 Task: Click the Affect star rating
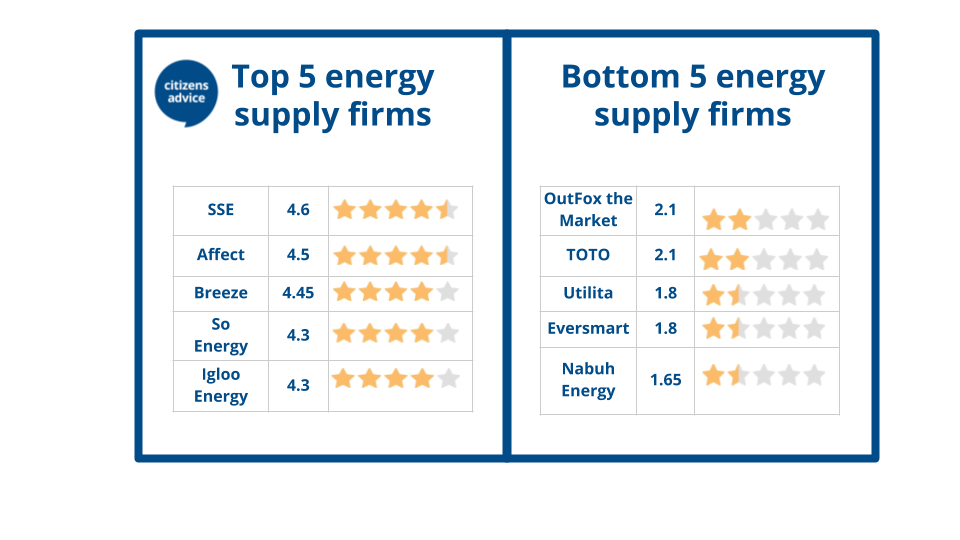click(396, 255)
